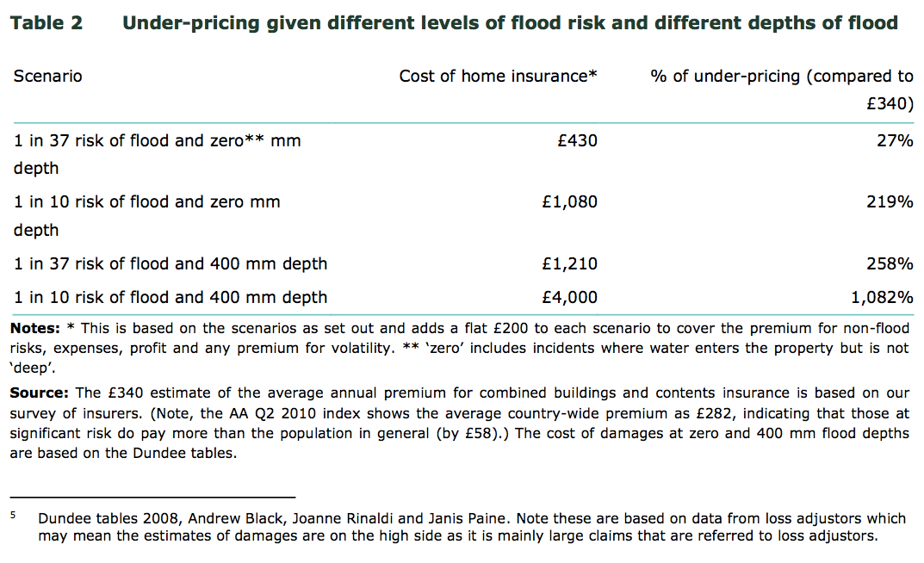Click the "1 in 10 risk of flood and 400 mm depth" row label
The image size is (924, 563).
[x=171, y=298]
